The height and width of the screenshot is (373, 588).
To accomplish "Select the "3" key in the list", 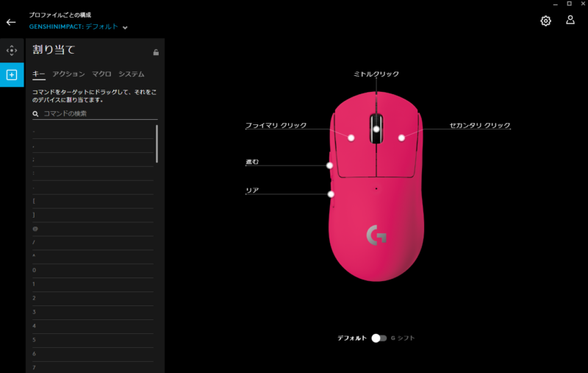I will point(93,312).
